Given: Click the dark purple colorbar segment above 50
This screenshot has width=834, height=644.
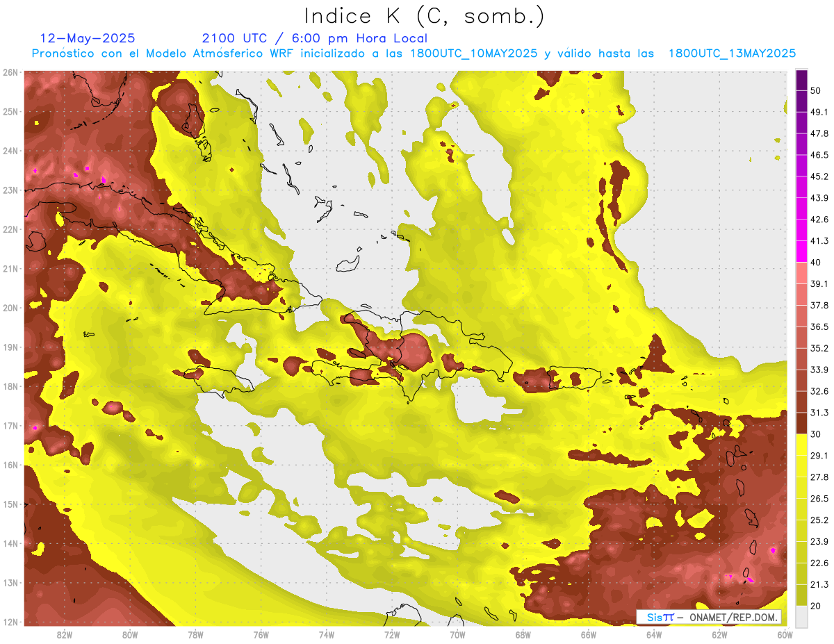Looking at the screenshot, I should [801, 81].
